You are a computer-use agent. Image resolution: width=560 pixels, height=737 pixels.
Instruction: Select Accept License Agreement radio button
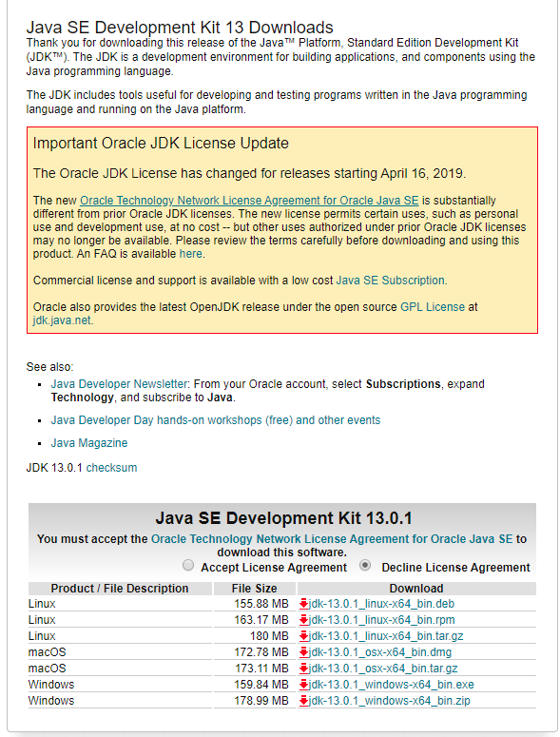click(188, 565)
